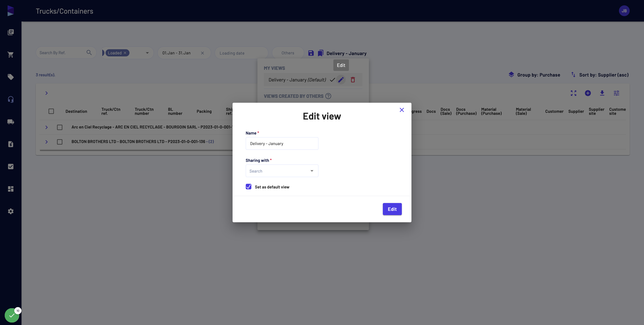Click the Loading date field
Screen dimensions: 644x325
tap(241, 53)
